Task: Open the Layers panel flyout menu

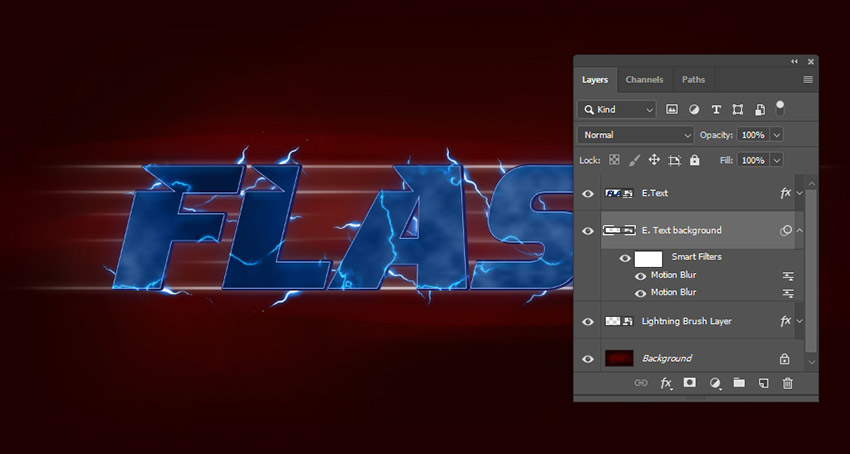Action: (808, 80)
